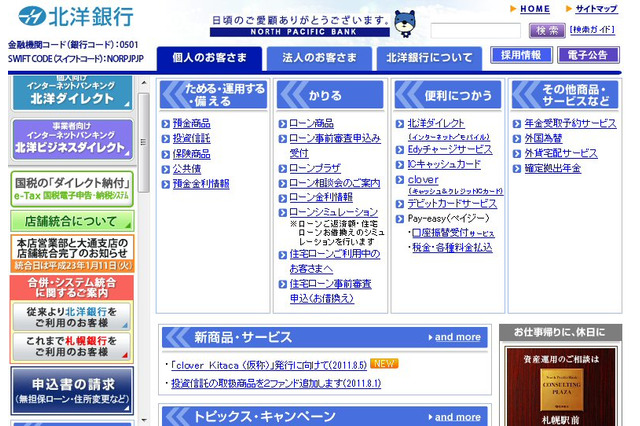Click the arrow icon beside 預金商品
Viewport: 640px width, 426px height.
166,124
